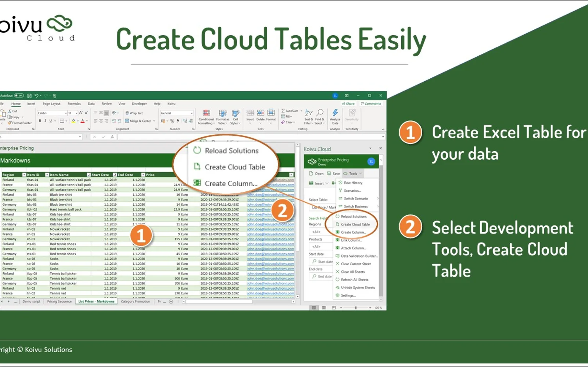Screen dimensions: 588x368
Task: Click the Format Painter tool
Action: [x=20, y=123]
